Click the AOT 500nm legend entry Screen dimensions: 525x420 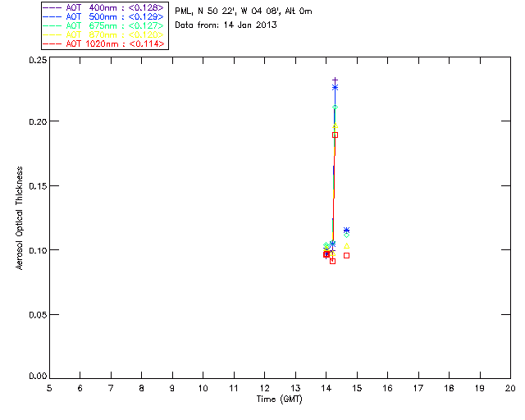click(103, 16)
